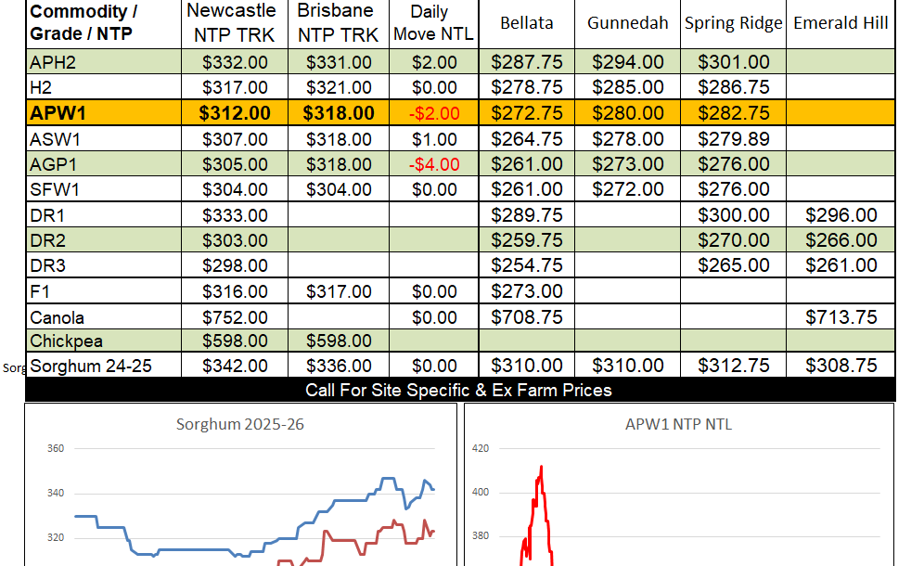Select the Bellata column header

[527, 23]
